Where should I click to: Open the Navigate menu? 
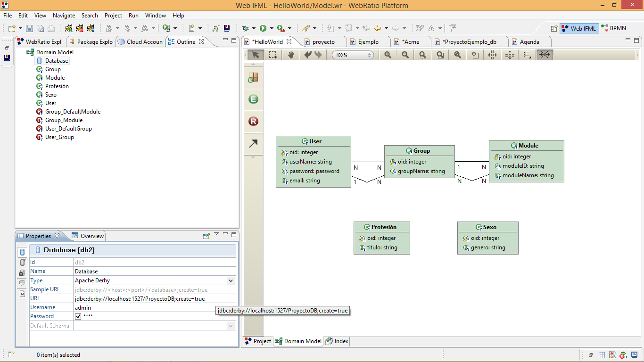click(64, 16)
